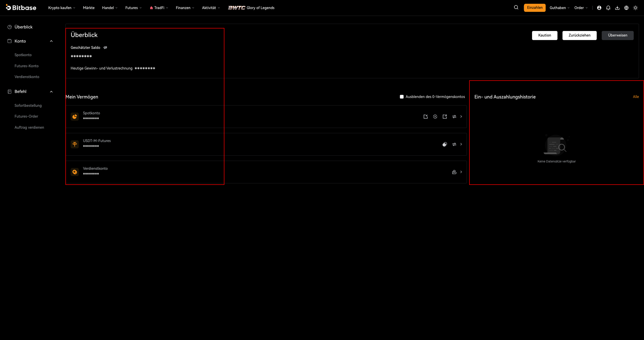Click the history clock icon in Spotkonto row
The height and width of the screenshot is (340, 644).
pos(435,117)
